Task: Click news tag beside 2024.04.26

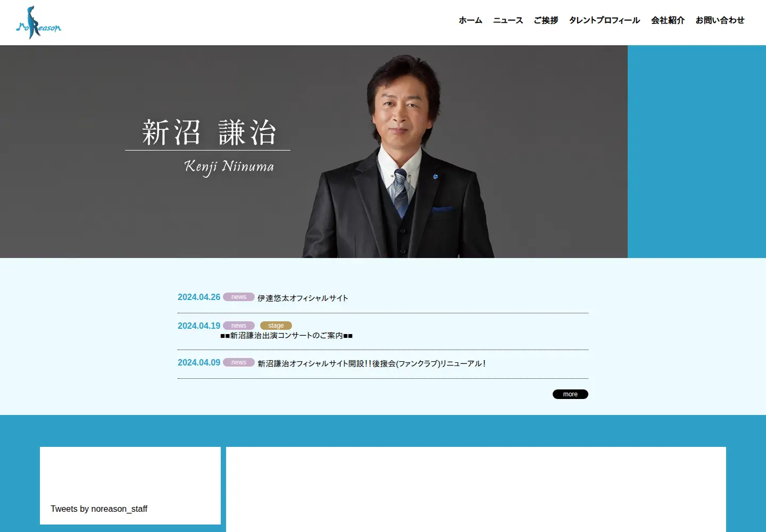Action: pyautogui.click(x=239, y=297)
